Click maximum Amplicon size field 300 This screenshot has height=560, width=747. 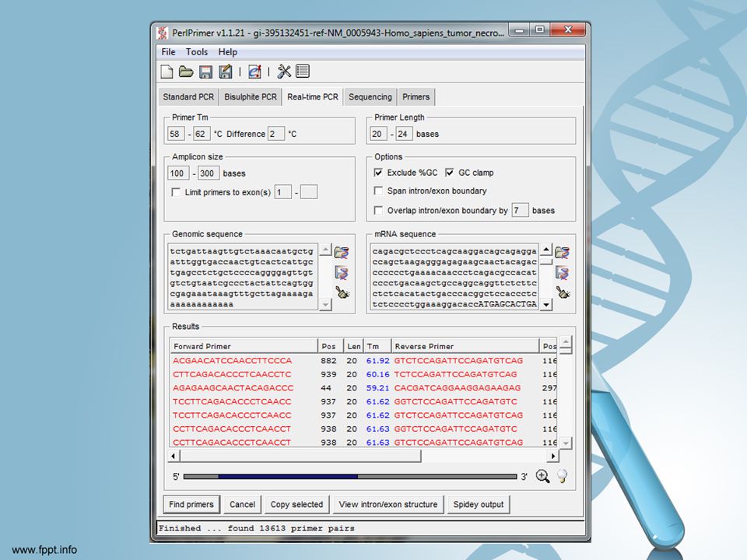click(209, 173)
